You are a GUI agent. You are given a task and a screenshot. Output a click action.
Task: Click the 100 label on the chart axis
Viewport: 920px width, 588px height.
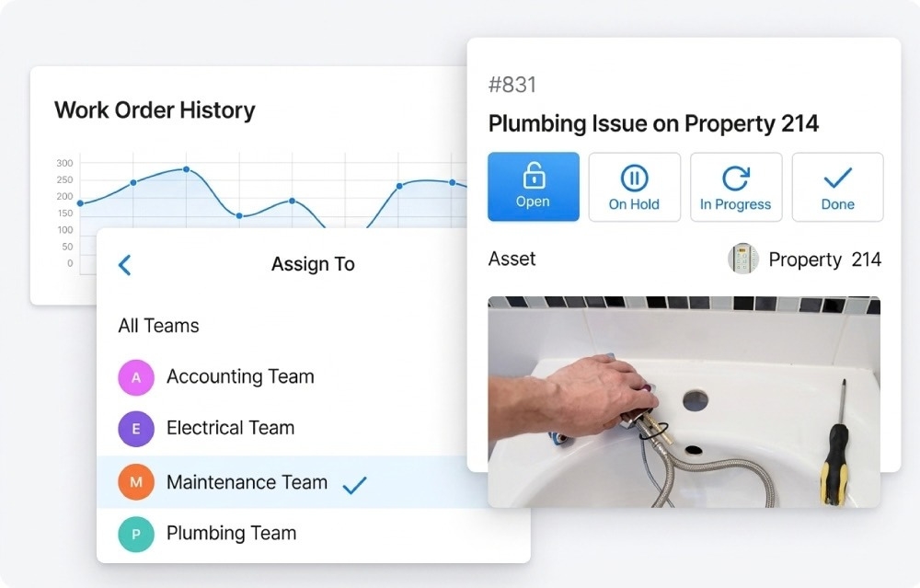[64, 230]
